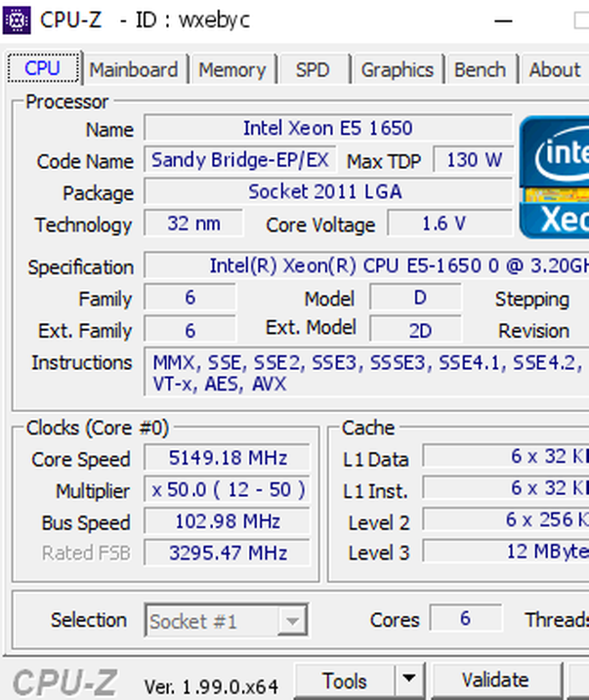Click the Ver. 1.99.0.x64 version text

coord(211,686)
